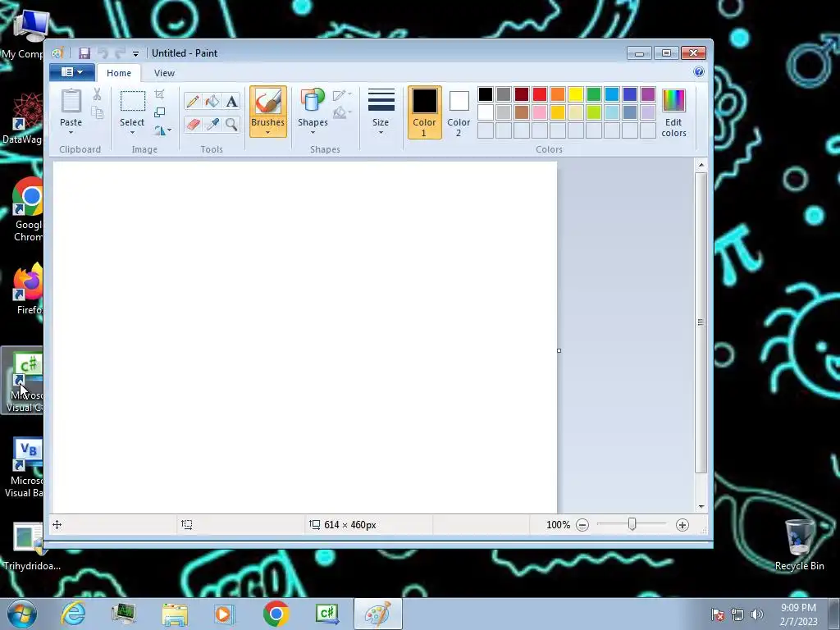The width and height of the screenshot is (840, 630).
Task: Click the white drawing canvas
Action: [305, 337]
